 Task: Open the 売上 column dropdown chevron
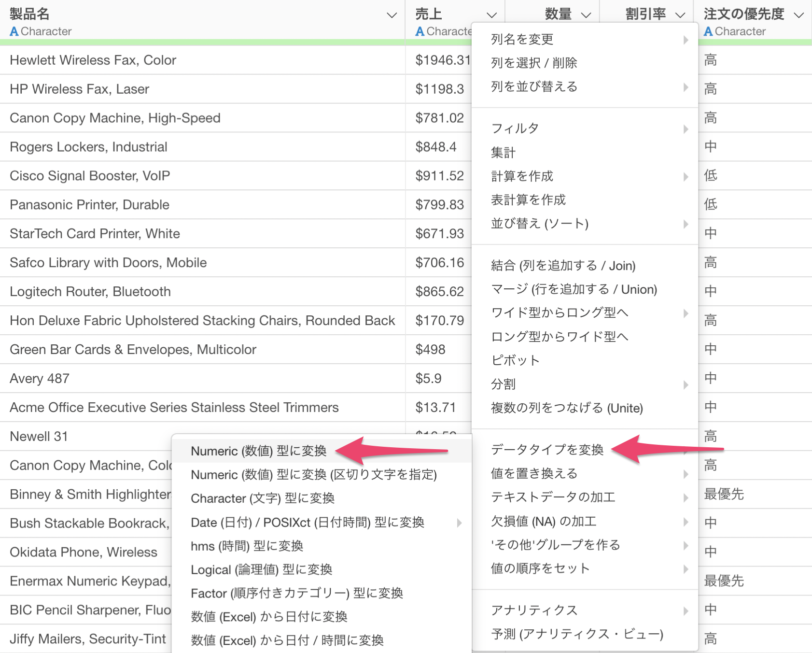(491, 15)
